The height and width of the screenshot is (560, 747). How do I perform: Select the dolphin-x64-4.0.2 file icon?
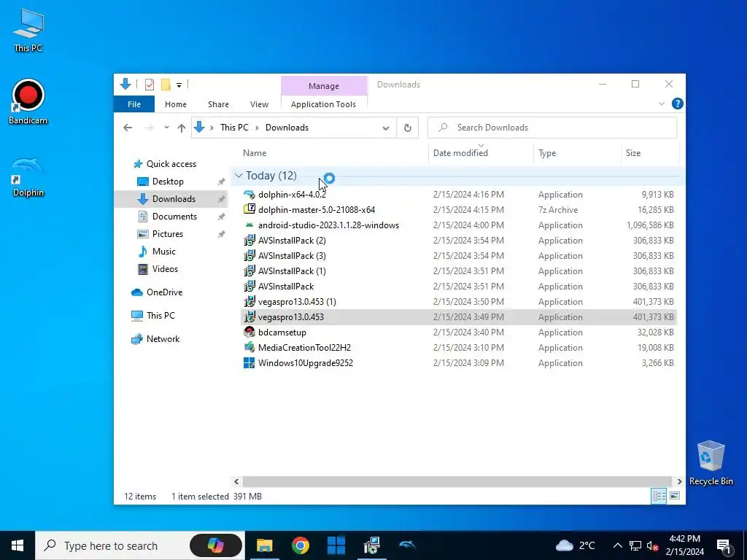(249, 194)
